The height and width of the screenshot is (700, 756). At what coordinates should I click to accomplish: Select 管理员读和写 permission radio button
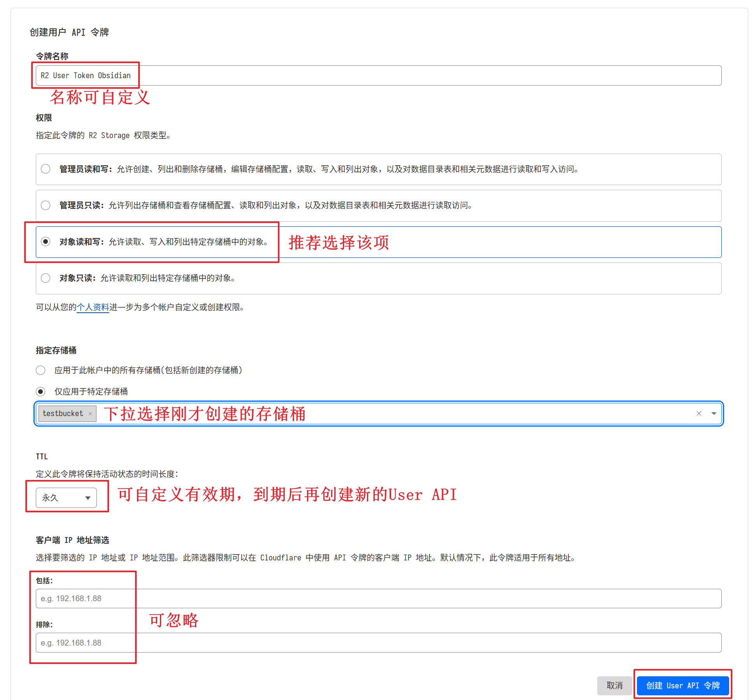pos(46,169)
